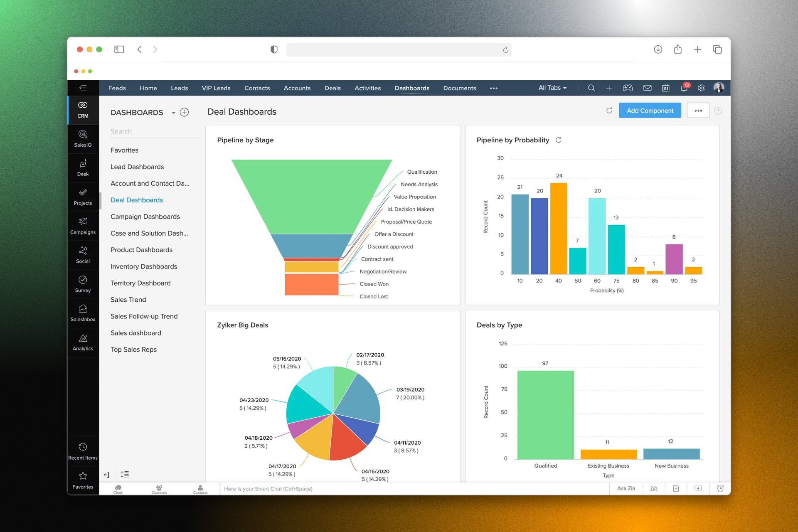Open Contacts in the bottom chat bar
798x532 pixels.
pyautogui.click(x=200, y=489)
